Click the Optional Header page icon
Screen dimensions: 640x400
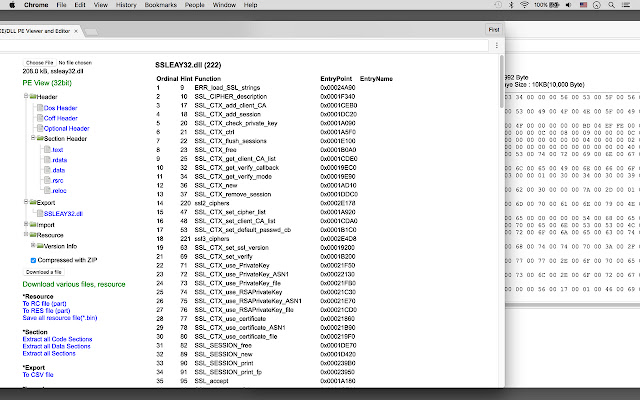[40, 128]
